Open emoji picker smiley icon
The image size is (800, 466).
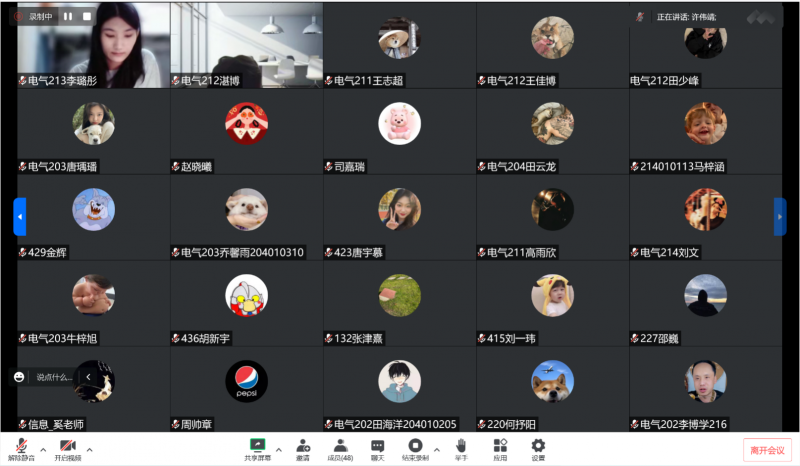(19, 377)
